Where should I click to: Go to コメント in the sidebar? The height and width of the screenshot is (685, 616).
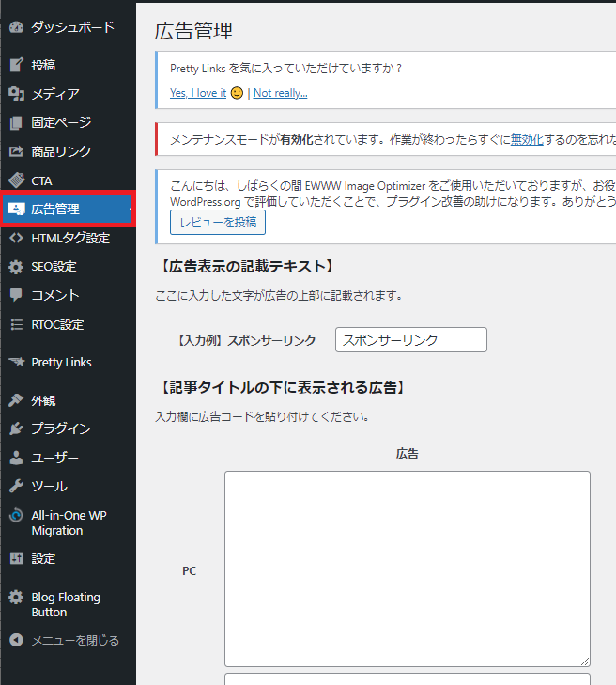69,295
